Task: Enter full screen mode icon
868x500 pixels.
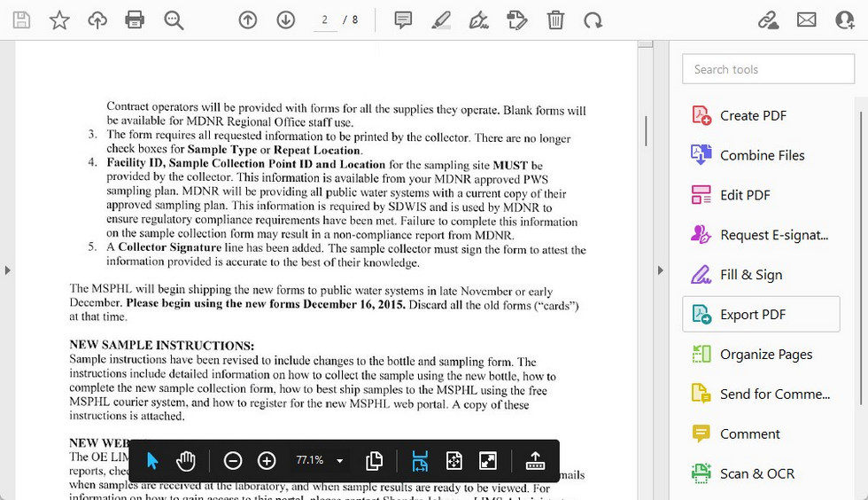Action: [x=488, y=461]
